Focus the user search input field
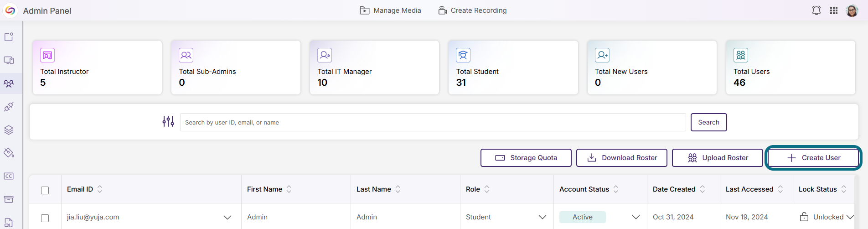Image resolution: width=868 pixels, height=229 pixels. point(433,122)
